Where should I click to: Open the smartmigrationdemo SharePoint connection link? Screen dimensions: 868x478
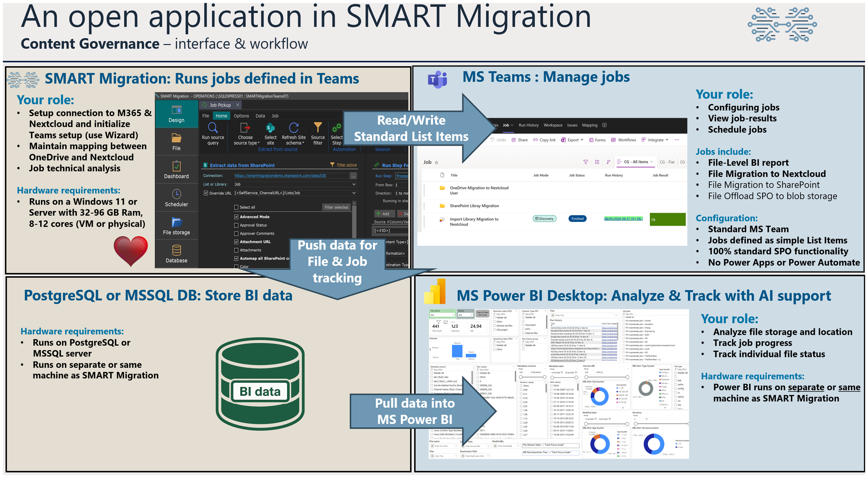280,175
